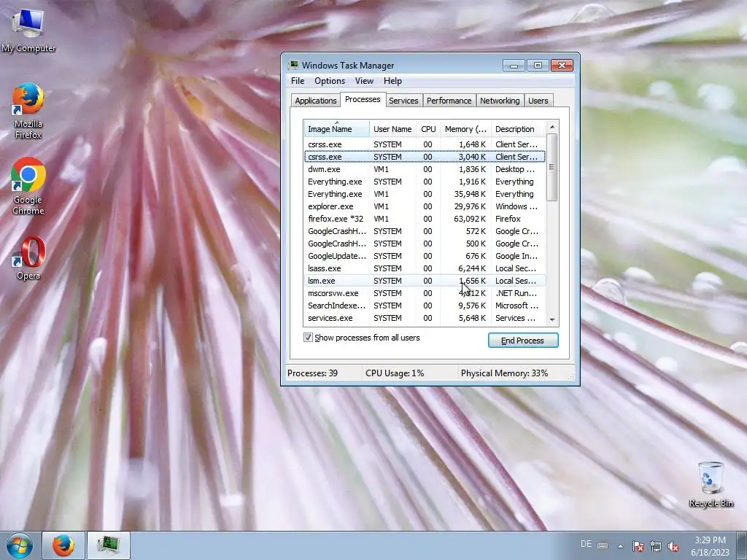Click the on-screen keyboard tray icon

click(602, 545)
